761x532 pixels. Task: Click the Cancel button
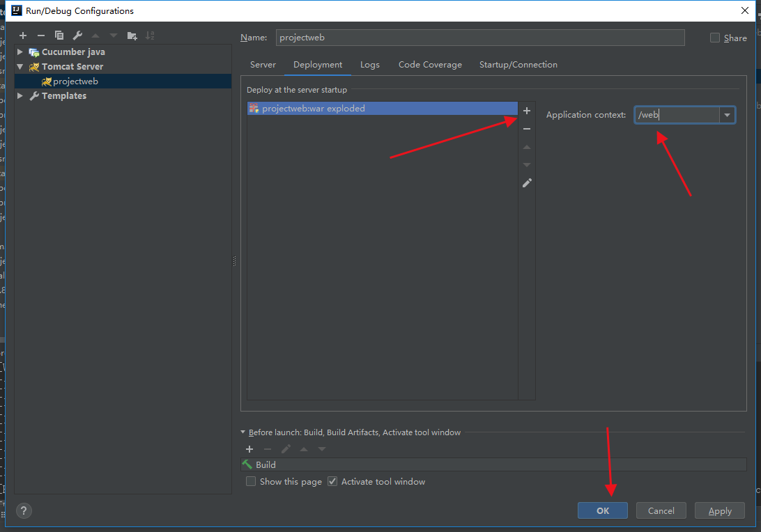coord(661,510)
